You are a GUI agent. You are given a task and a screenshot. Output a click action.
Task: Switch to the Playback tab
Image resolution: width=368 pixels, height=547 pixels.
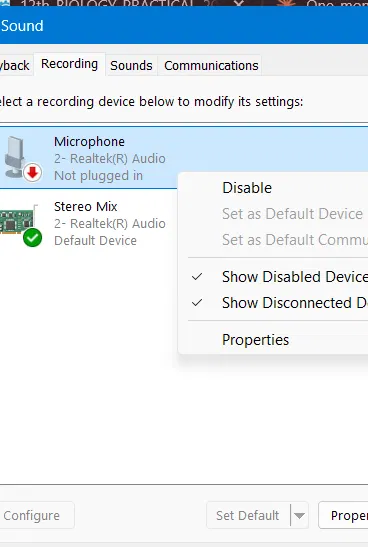tap(16, 66)
